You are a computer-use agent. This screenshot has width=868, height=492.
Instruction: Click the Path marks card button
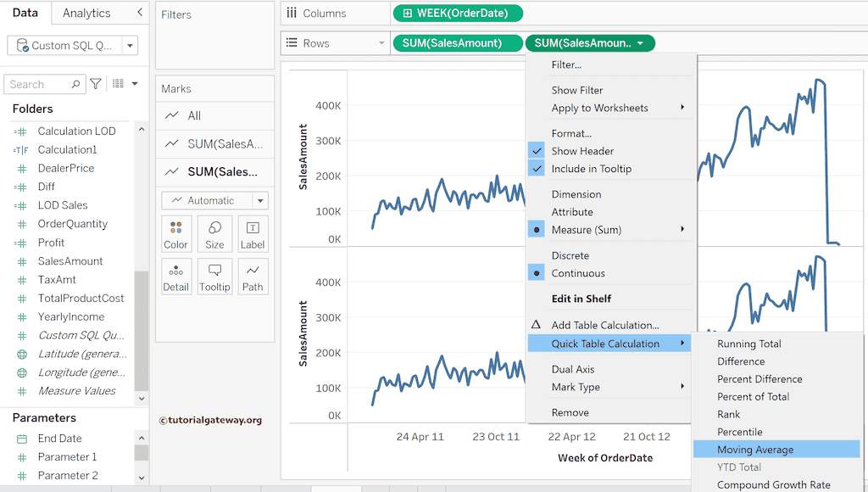(x=253, y=277)
